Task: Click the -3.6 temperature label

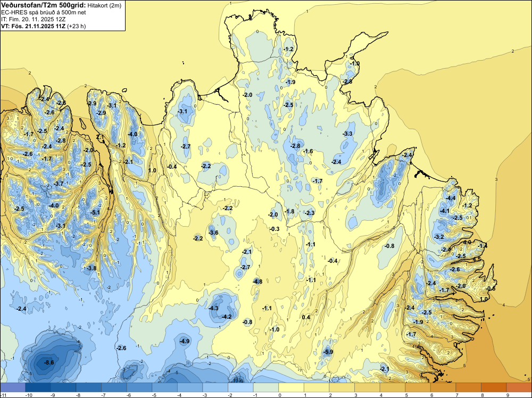Action: coord(213,233)
